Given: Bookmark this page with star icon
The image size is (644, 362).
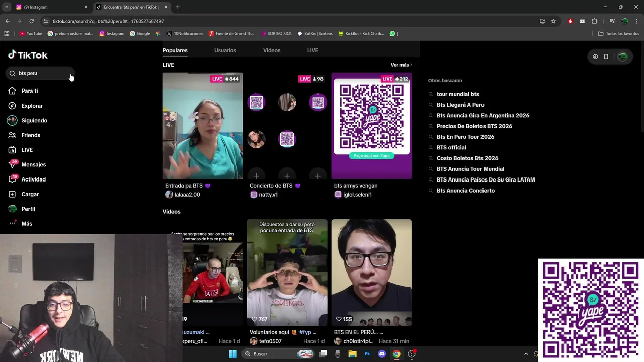Looking at the screenshot, I should (553, 21).
